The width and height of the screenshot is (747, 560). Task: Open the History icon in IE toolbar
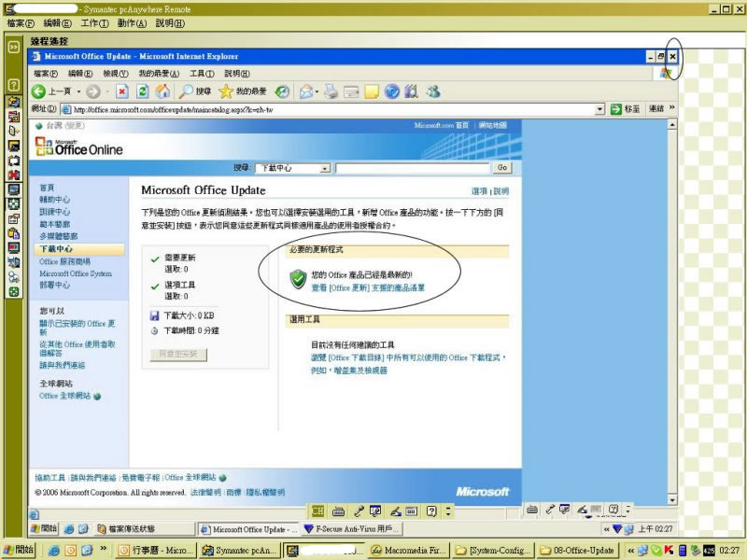point(283,91)
